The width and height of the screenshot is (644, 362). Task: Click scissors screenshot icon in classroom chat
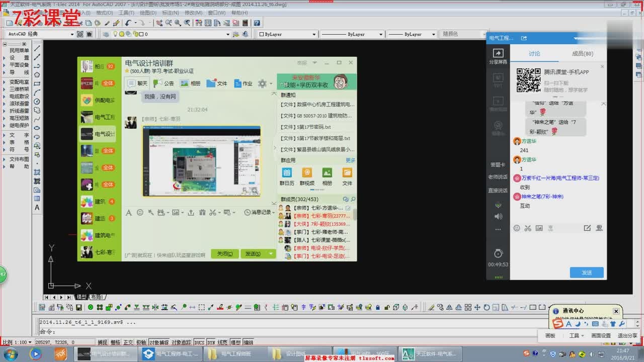(528, 228)
